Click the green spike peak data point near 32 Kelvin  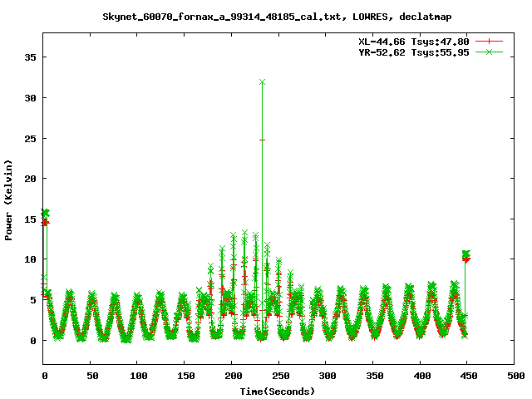pos(262,82)
